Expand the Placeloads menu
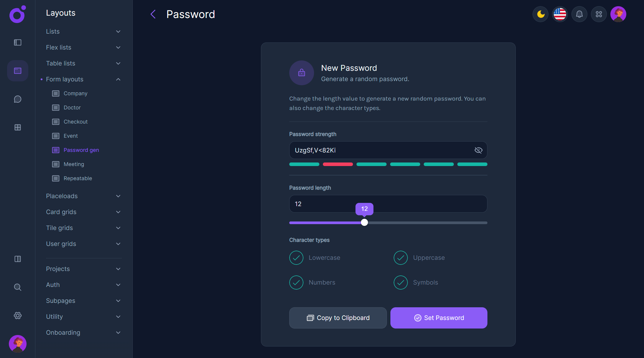Image resolution: width=644 pixels, height=358 pixels. [x=83, y=196]
